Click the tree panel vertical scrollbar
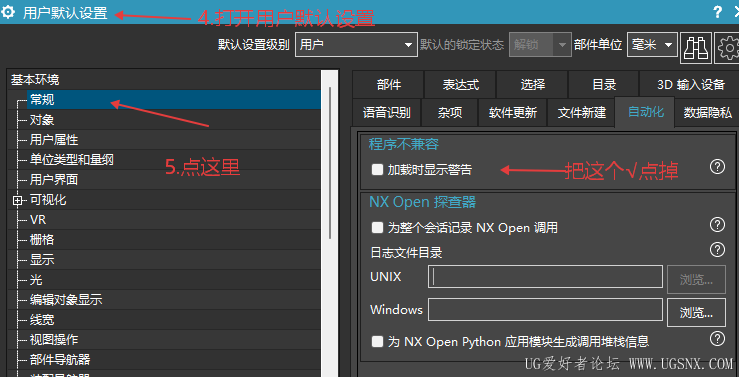Viewport: 739px width, 377px height. (x=329, y=163)
